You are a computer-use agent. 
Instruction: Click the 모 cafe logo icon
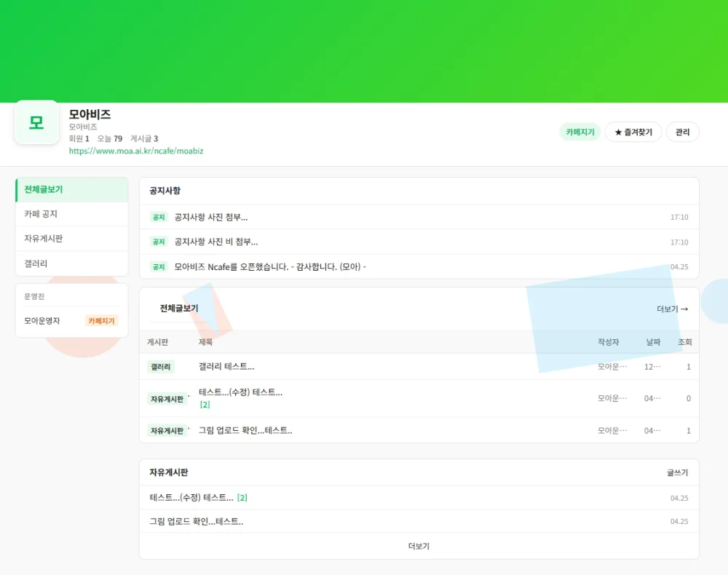[x=36, y=122]
